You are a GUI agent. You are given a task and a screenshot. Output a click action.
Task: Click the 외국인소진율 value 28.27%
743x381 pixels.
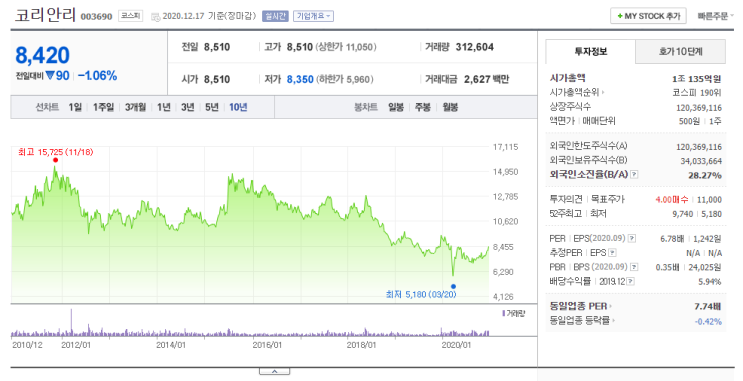(705, 175)
